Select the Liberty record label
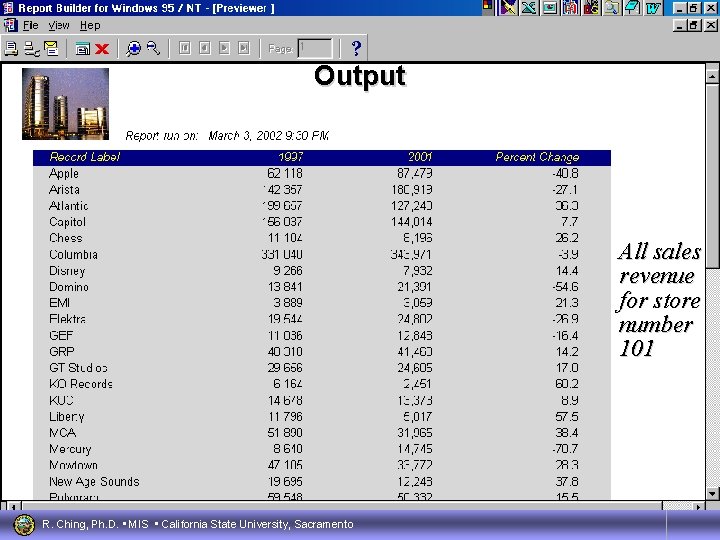This screenshot has height=540, width=720. 67,417
